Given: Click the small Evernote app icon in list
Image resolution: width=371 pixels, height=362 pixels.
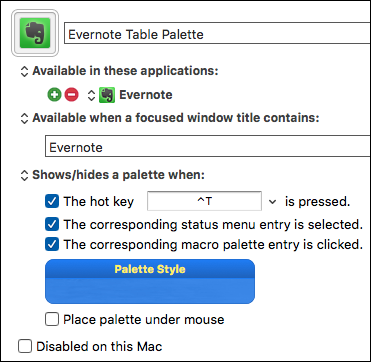Looking at the screenshot, I should point(107,95).
